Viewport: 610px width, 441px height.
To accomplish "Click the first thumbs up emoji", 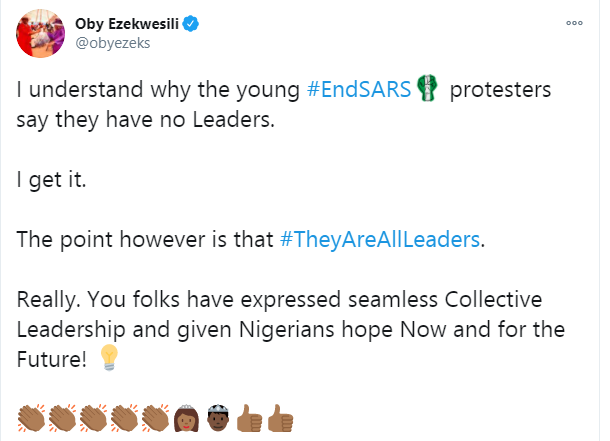I will 249,418.
